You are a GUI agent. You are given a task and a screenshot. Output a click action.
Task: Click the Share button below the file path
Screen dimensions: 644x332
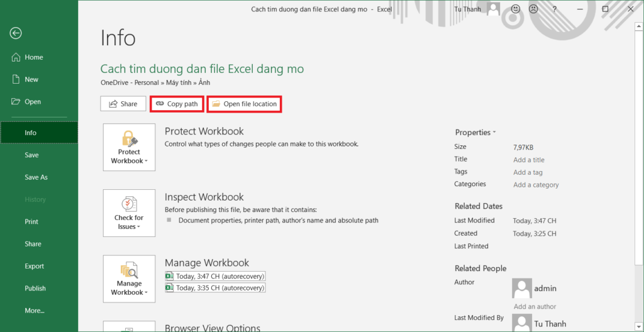pyautogui.click(x=123, y=104)
